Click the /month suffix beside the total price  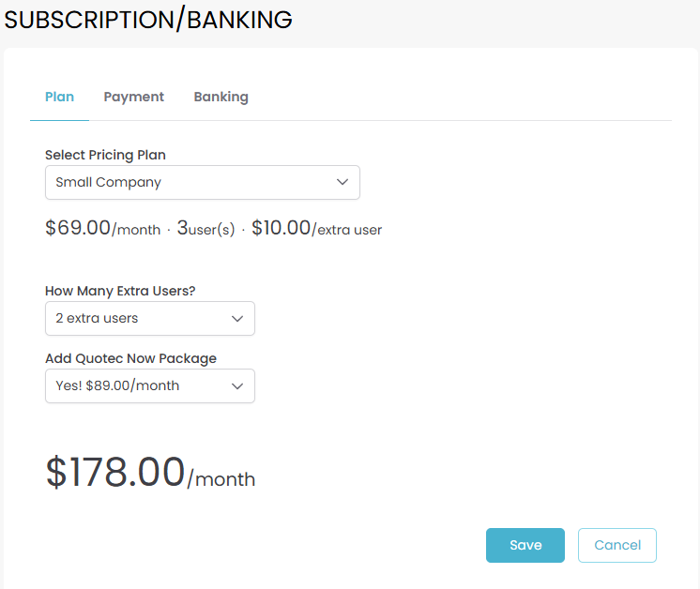(x=221, y=479)
